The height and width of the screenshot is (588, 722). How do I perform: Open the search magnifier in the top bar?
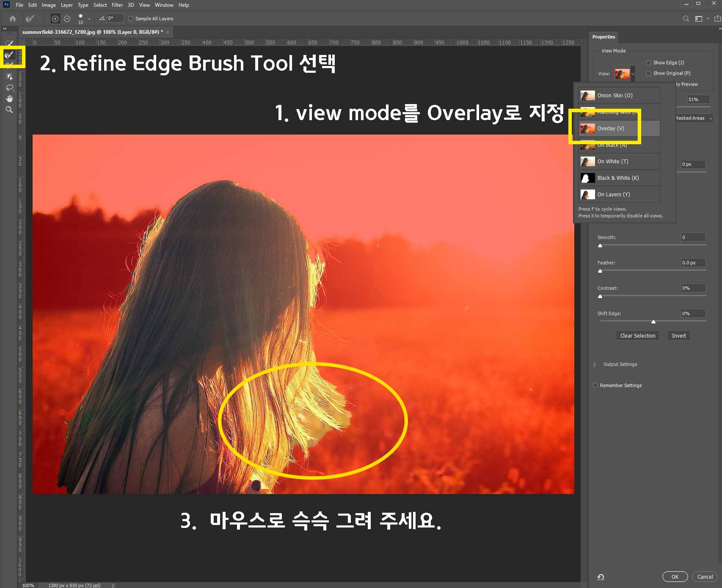(x=686, y=19)
